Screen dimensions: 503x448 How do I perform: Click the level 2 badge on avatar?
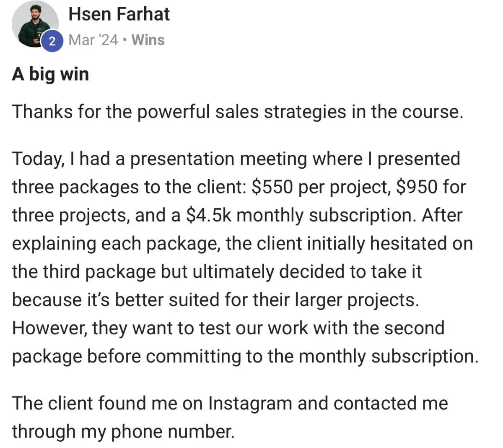pos(52,42)
